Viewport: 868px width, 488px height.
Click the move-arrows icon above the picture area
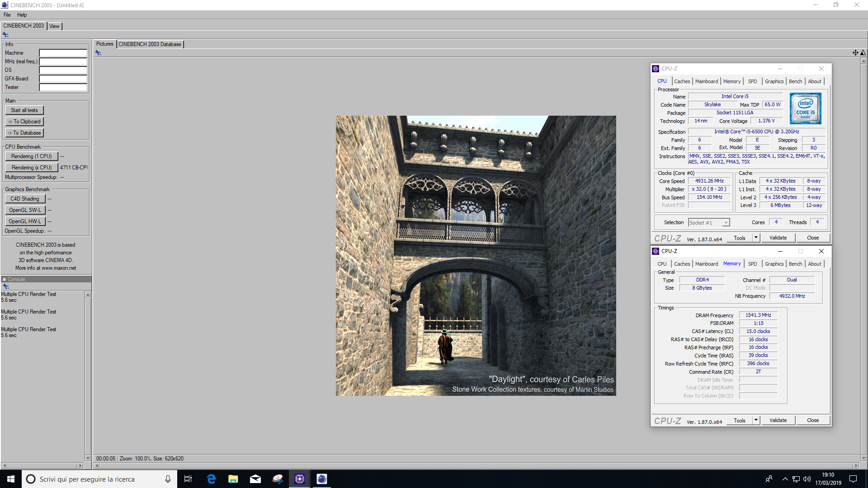click(855, 53)
